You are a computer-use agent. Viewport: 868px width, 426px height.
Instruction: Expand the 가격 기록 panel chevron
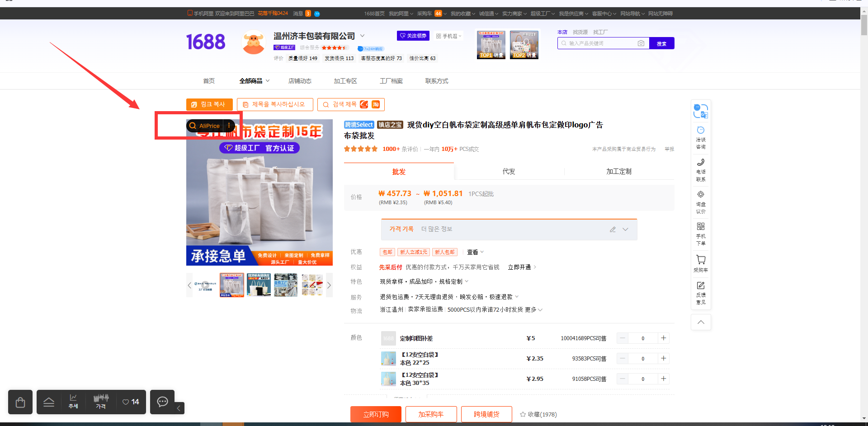626,229
